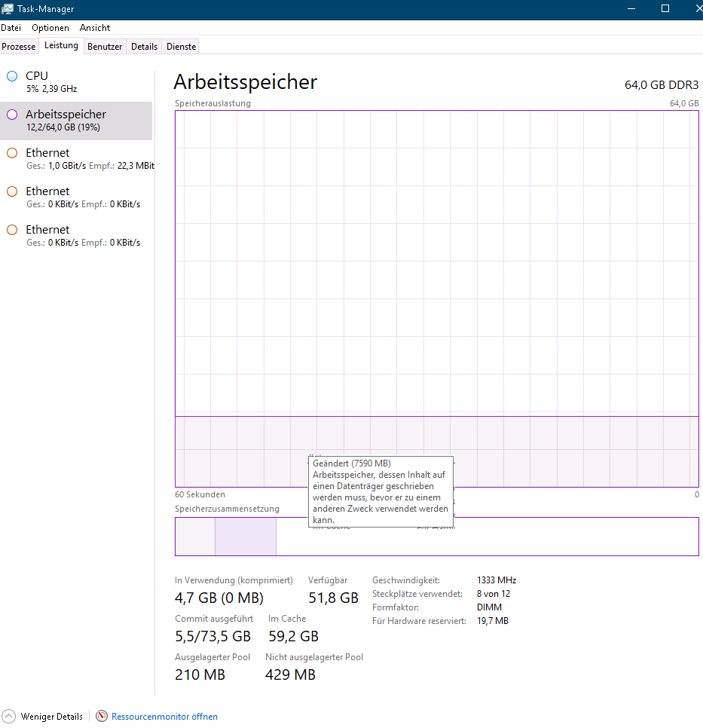Click the Geändert (7590 MB) tooltip text

click(352, 463)
